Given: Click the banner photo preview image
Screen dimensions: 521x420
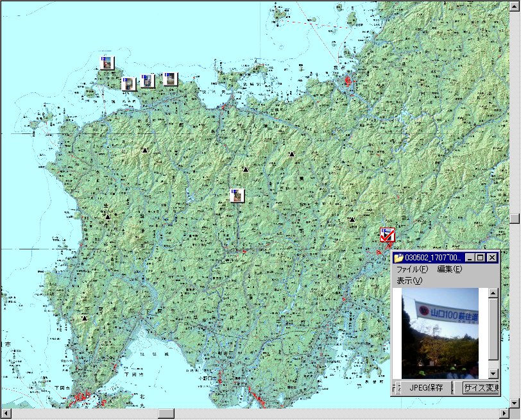Looking at the screenshot, I should coord(440,332).
